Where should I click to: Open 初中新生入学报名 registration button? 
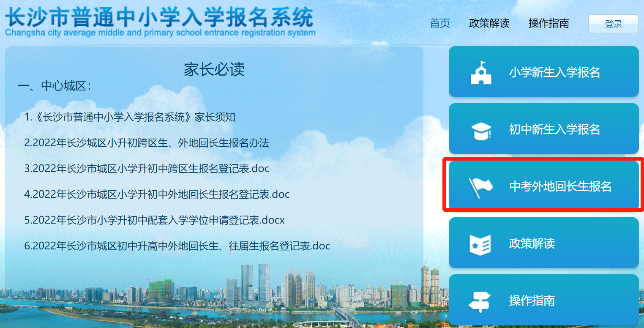pyautogui.click(x=544, y=128)
